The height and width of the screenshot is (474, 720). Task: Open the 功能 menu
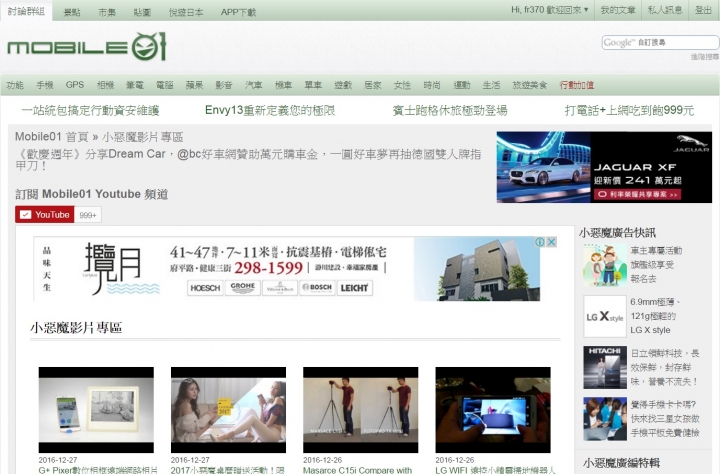[15, 85]
